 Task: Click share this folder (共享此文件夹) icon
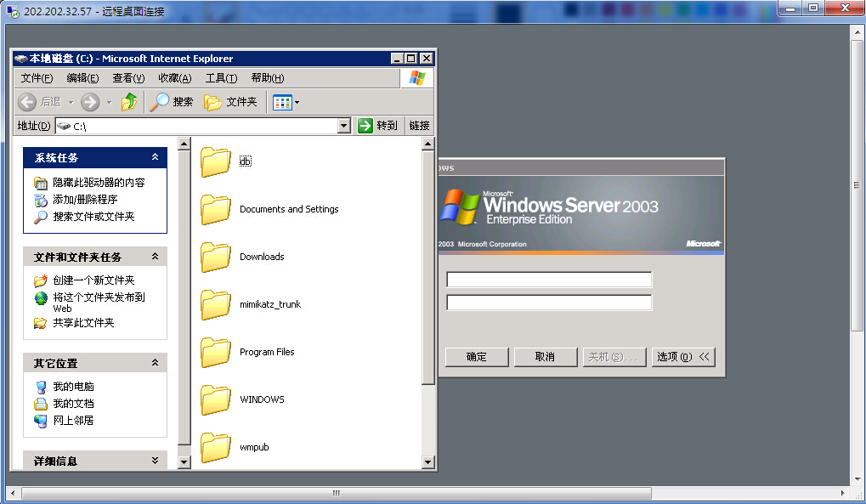[x=41, y=323]
